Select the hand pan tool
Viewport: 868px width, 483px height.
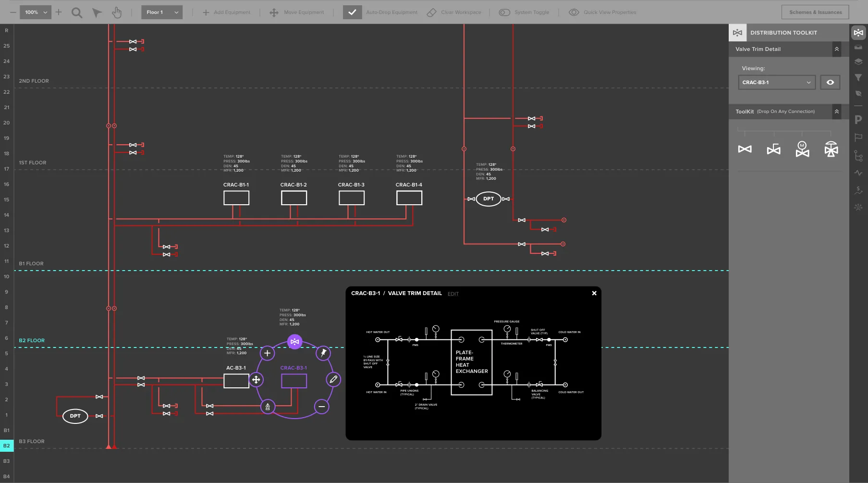point(117,12)
